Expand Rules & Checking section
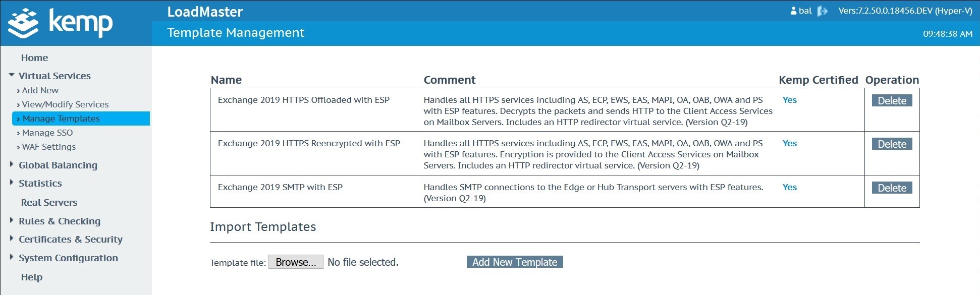The height and width of the screenshot is (295, 980). pos(12,220)
